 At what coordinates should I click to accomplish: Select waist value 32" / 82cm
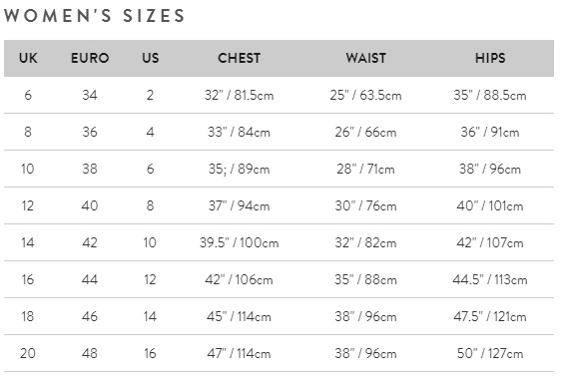(x=365, y=243)
